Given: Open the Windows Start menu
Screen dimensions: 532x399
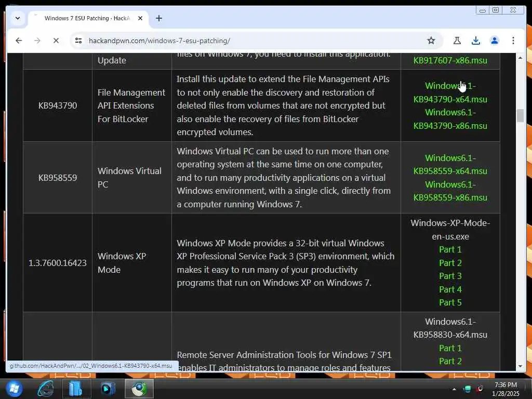Looking at the screenshot, I should [x=14, y=389].
